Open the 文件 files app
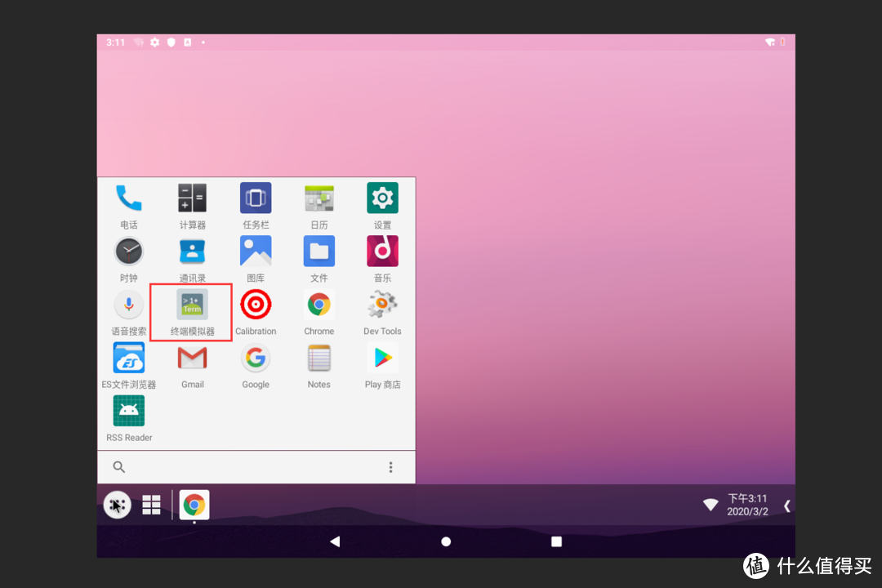The width and height of the screenshot is (882, 588). point(319,260)
